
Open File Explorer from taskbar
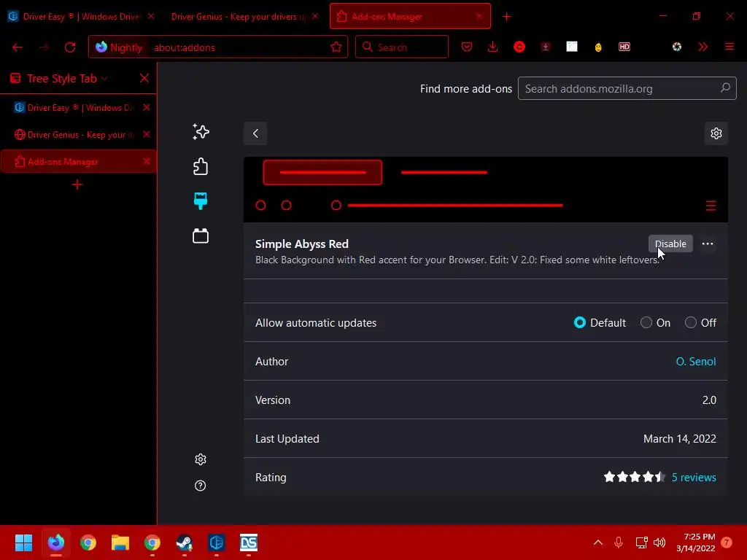click(120, 542)
